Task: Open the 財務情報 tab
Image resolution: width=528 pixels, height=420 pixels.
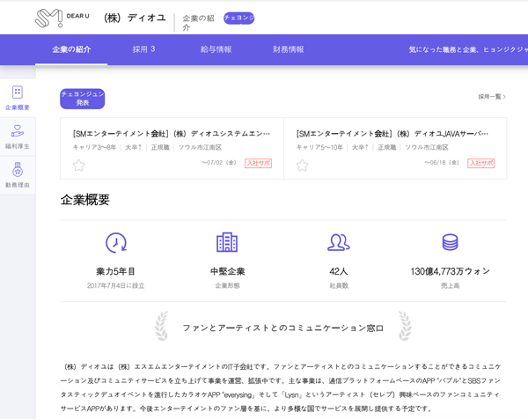Action: pyautogui.click(x=288, y=49)
